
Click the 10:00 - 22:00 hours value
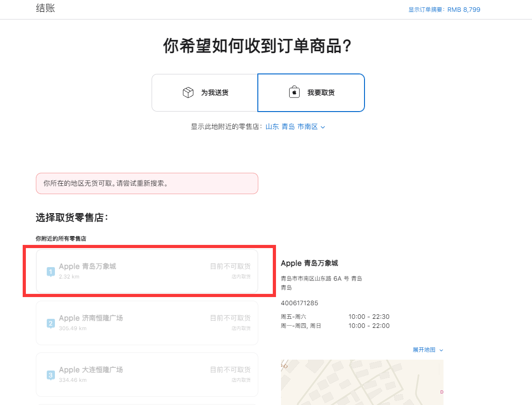point(369,326)
